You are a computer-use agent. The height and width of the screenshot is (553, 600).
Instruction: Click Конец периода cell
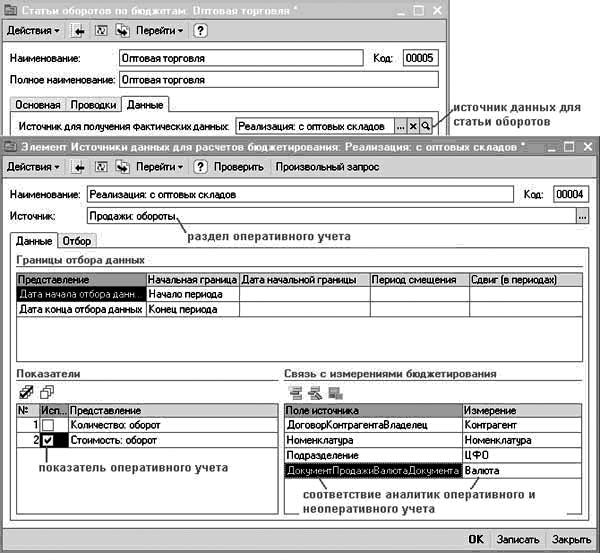click(192, 309)
